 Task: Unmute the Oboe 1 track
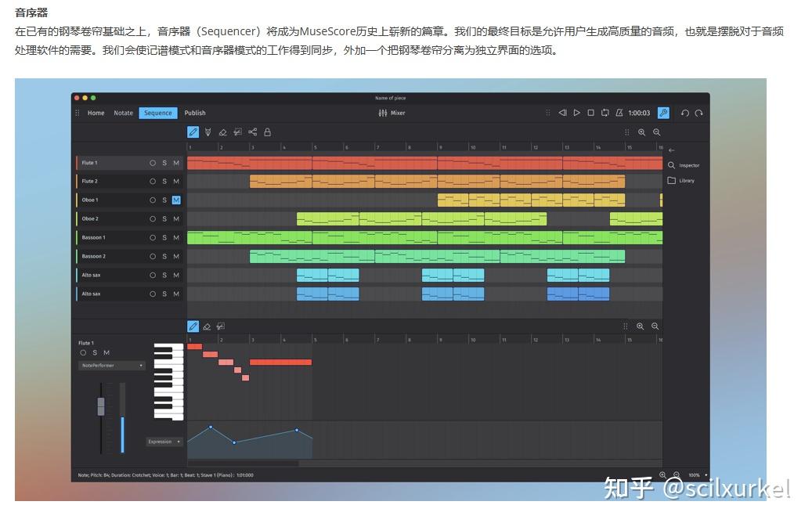(x=175, y=200)
